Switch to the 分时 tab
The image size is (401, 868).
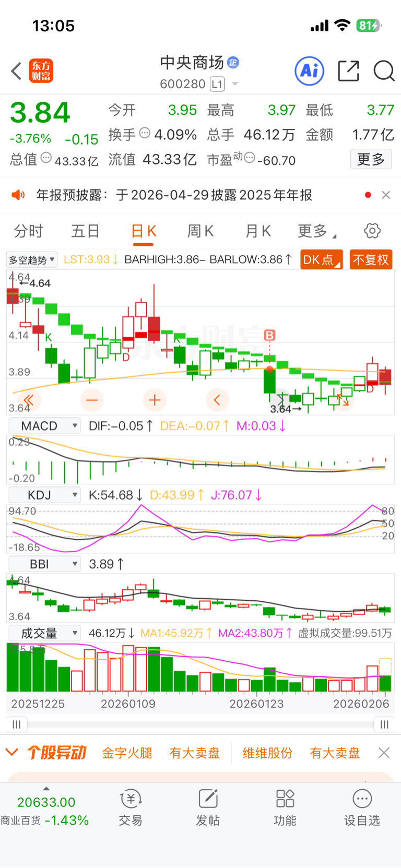click(x=29, y=231)
